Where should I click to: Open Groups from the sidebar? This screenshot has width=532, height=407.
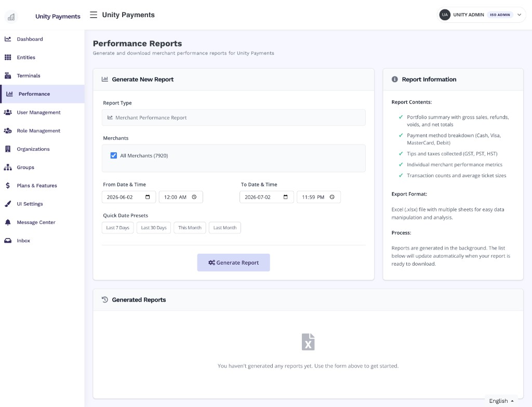tap(42, 167)
